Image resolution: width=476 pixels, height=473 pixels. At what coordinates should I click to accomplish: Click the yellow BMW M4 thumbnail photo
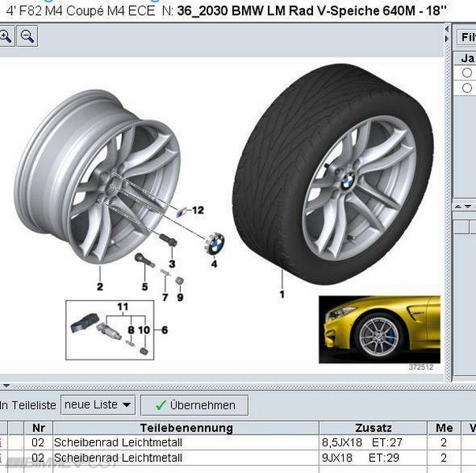tap(379, 330)
